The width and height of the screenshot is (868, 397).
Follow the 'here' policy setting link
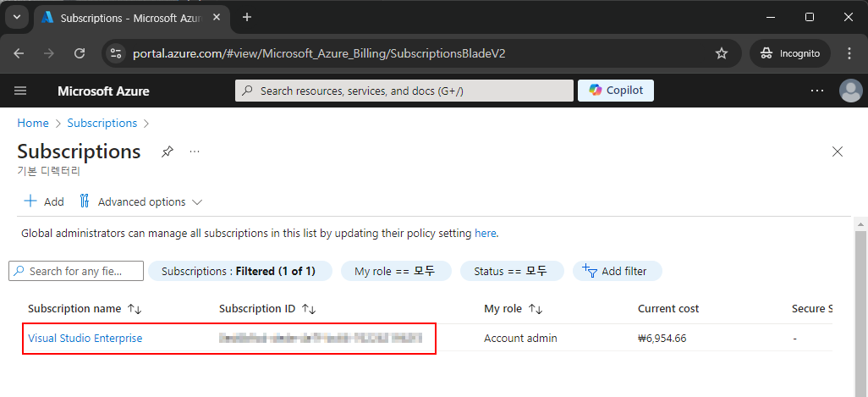(x=486, y=233)
